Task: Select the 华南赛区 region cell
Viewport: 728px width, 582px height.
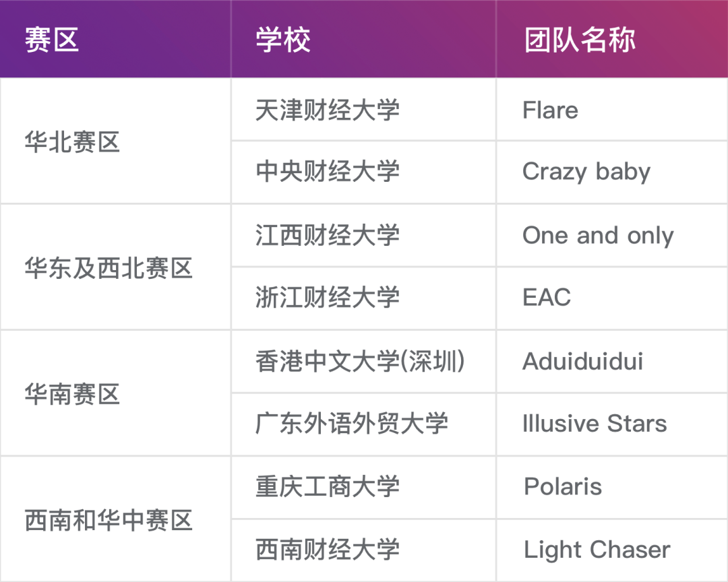Action: [115, 393]
